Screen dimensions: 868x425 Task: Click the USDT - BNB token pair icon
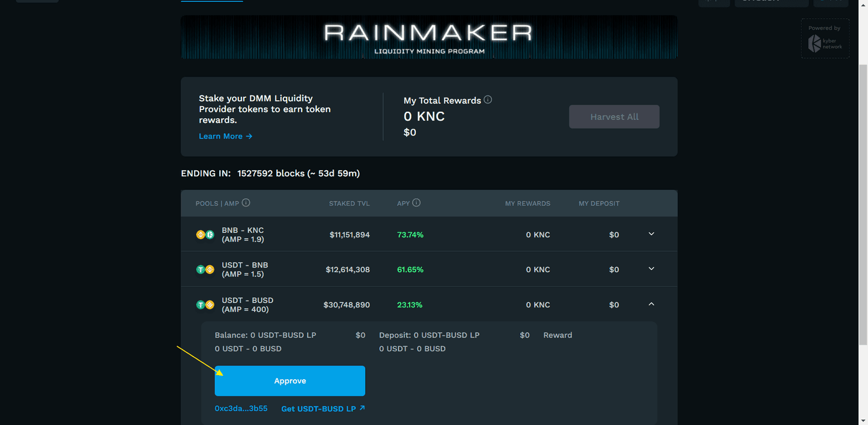(205, 269)
